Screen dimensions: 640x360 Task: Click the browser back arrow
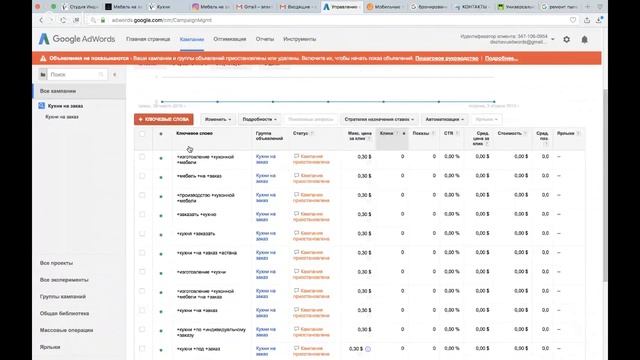click(x=41, y=20)
